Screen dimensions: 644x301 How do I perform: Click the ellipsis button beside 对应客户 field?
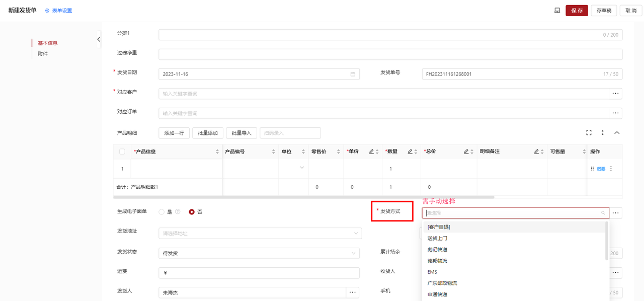click(x=615, y=94)
